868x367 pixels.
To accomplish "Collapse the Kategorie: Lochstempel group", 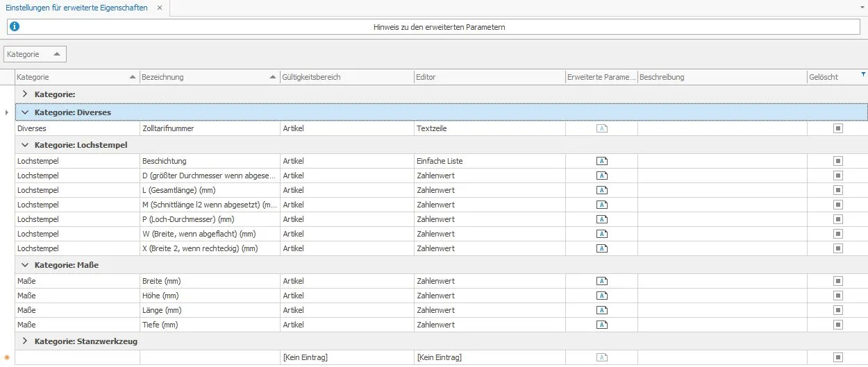I will [x=25, y=145].
